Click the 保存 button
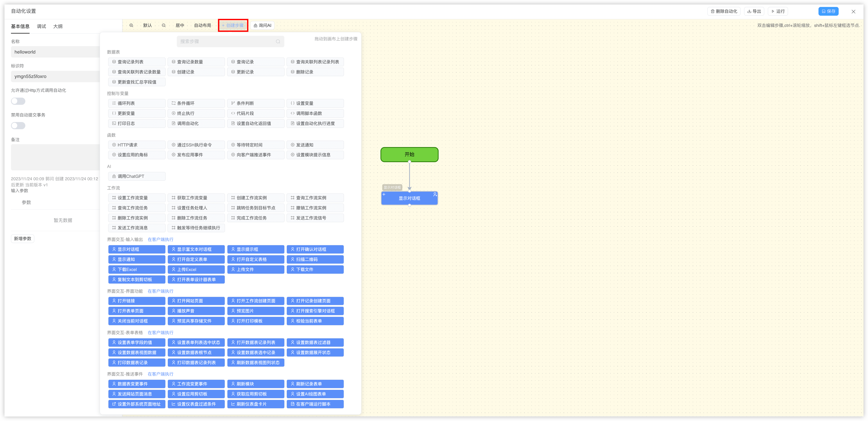The image size is (868, 421). [x=828, y=11]
